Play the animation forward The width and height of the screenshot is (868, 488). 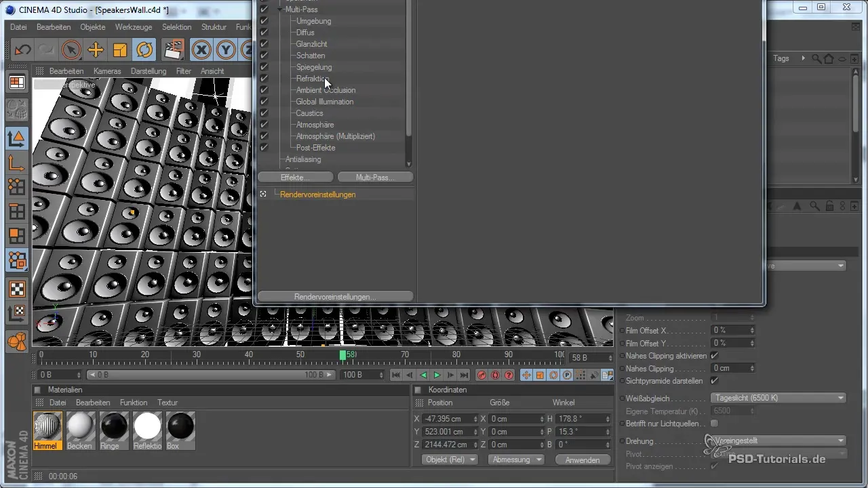[437, 375]
